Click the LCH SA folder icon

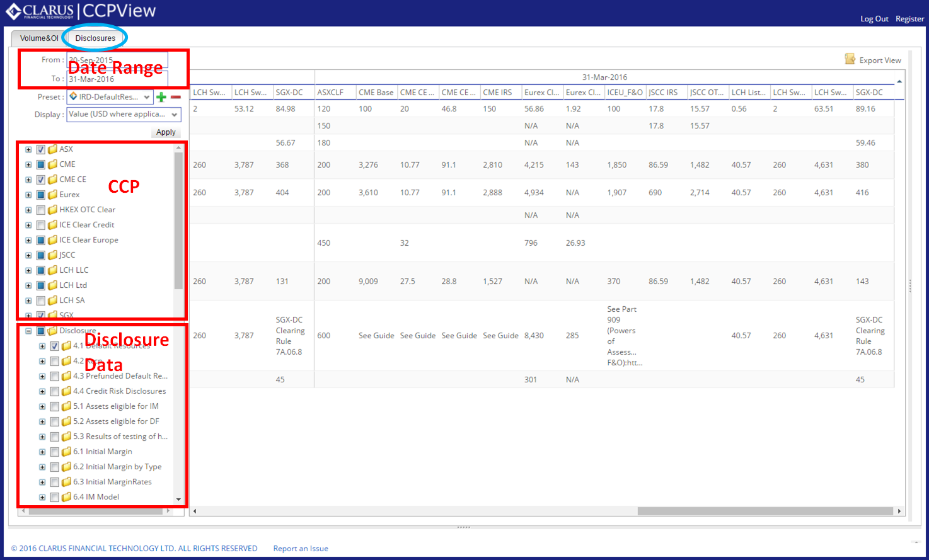pyautogui.click(x=53, y=300)
